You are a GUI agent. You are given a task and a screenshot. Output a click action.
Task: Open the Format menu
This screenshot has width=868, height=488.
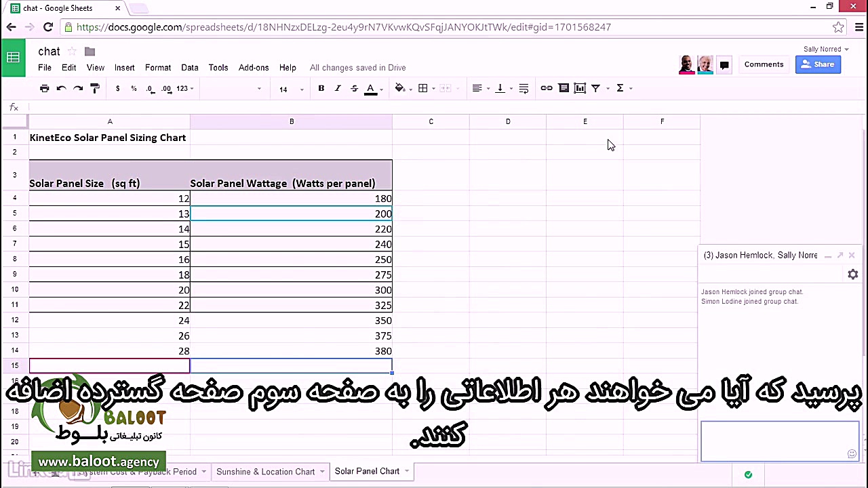pyautogui.click(x=158, y=67)
